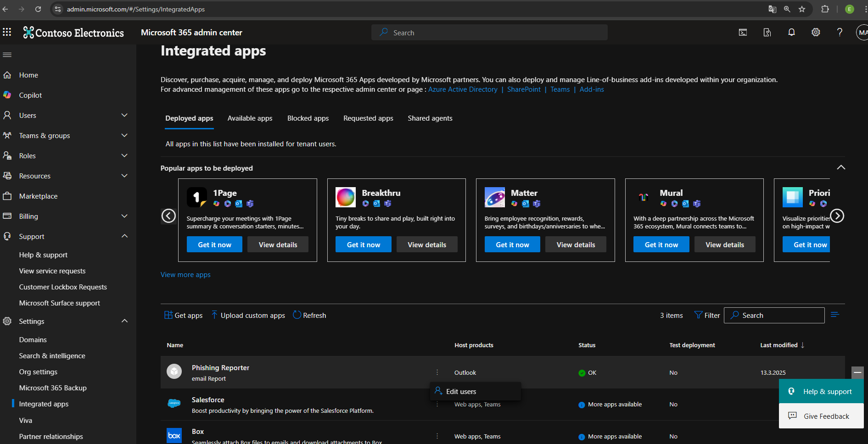Open notifications bell icon
The height and width of the screenshot is (444, 868).
[791, 33]
